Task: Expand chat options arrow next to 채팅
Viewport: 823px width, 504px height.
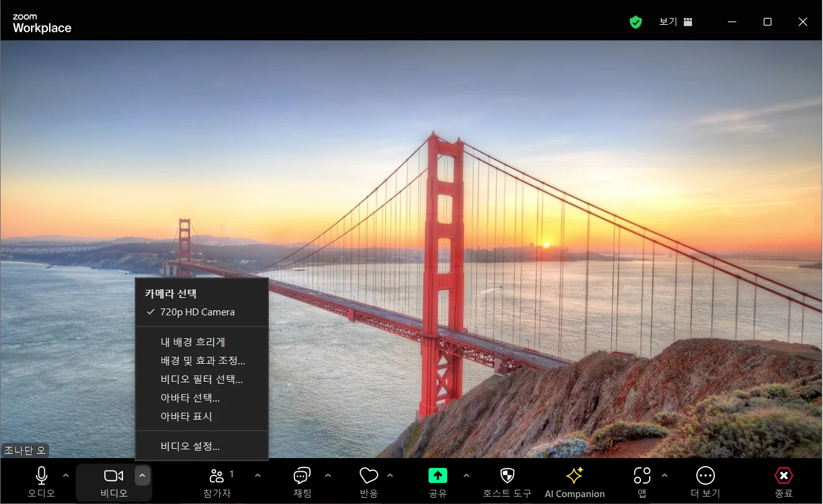Action: click(328, 476)
